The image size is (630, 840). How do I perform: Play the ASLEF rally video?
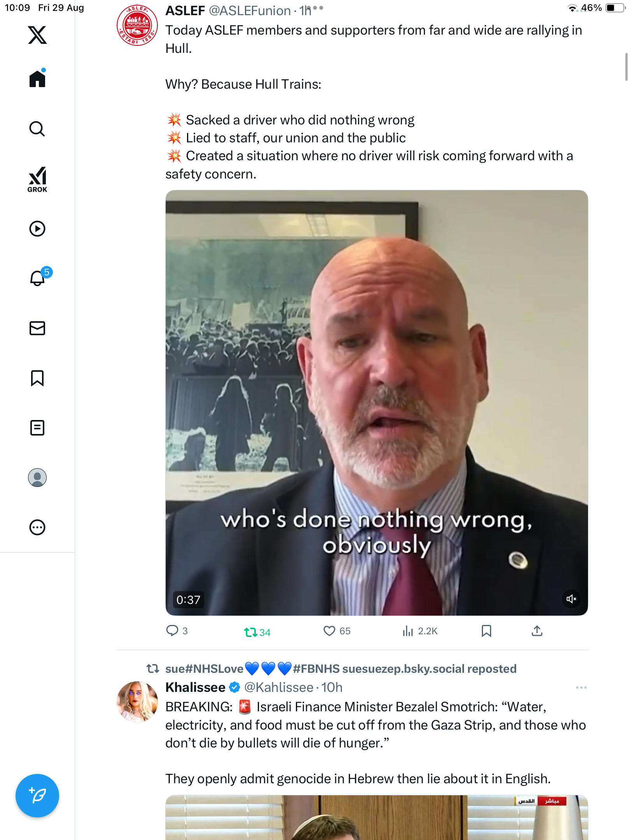(376, 402)
